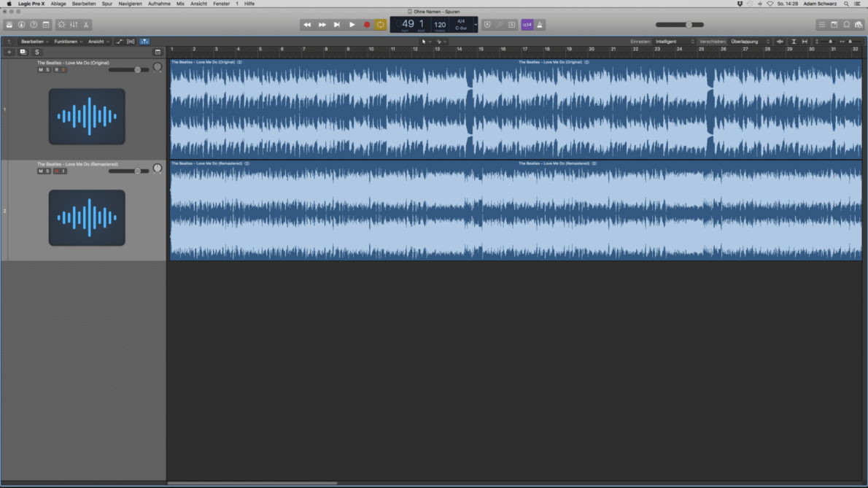Open the Library button in control bar
The width and height of the screenshot is (868, 488).
(x=9, y=25)
